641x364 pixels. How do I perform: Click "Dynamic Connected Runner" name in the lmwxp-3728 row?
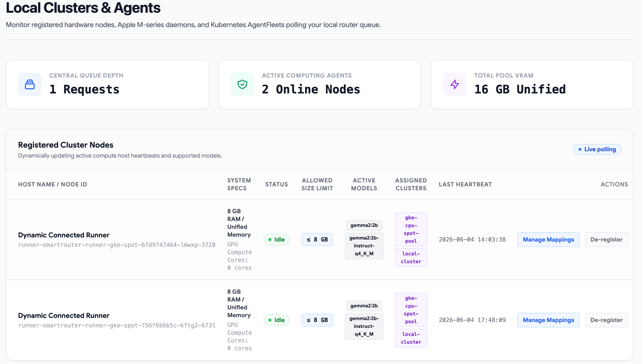tap(63, 235)
